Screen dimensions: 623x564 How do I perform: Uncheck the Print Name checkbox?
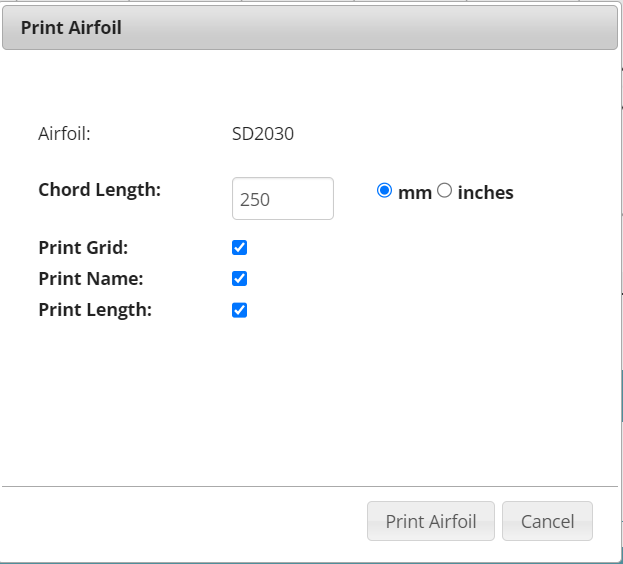click(240, 278)
